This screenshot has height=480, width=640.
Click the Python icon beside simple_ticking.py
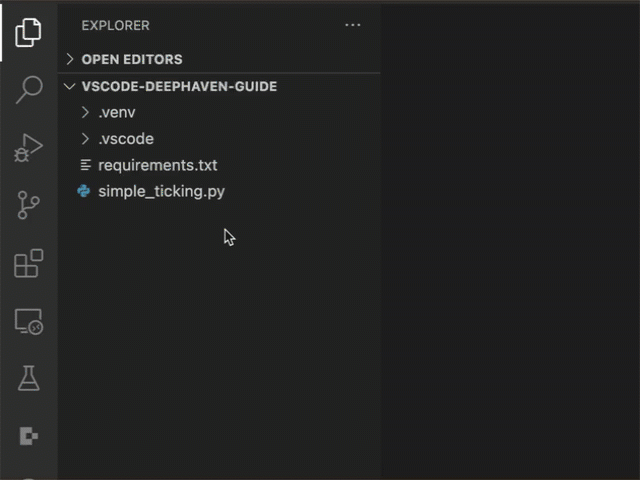tap(85, 191)
